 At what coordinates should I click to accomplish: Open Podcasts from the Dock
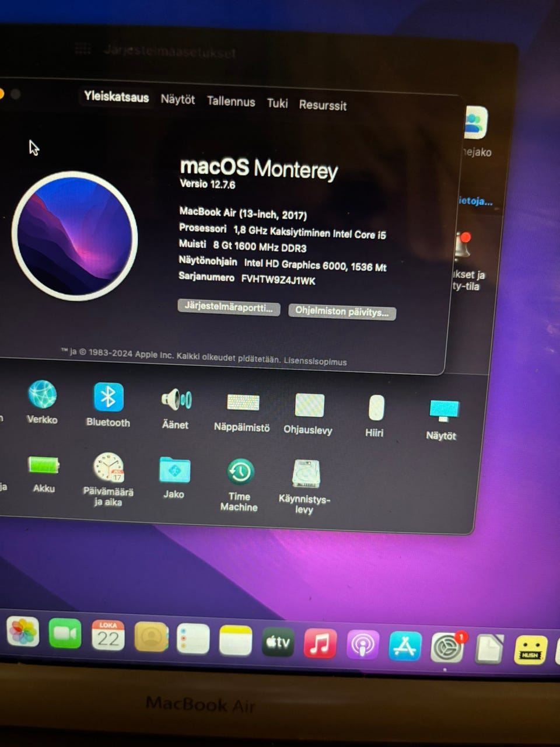(x=363, y=645)
